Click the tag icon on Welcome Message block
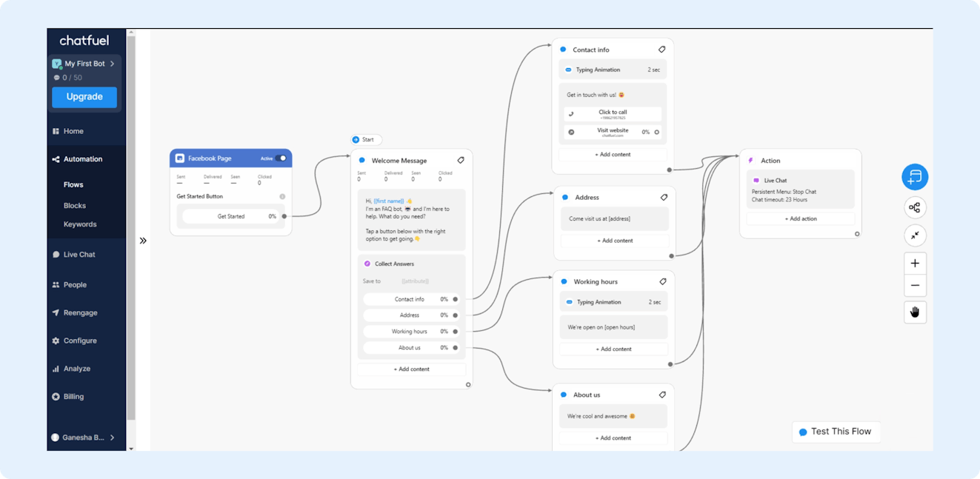The image size is (980, 479). point(461,160)
